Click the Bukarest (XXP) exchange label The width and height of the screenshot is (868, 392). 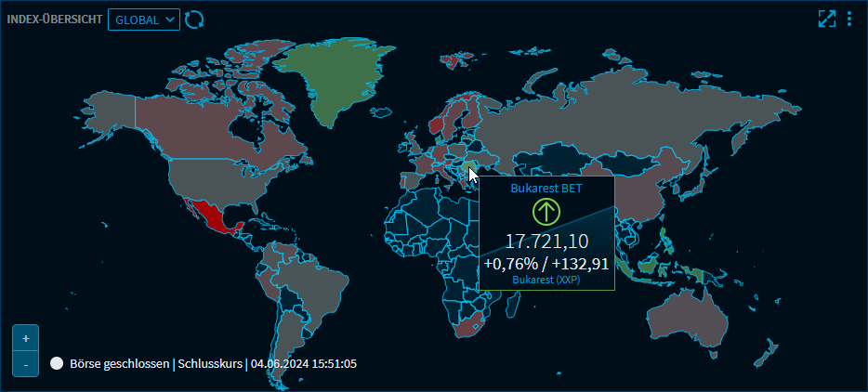546,280
